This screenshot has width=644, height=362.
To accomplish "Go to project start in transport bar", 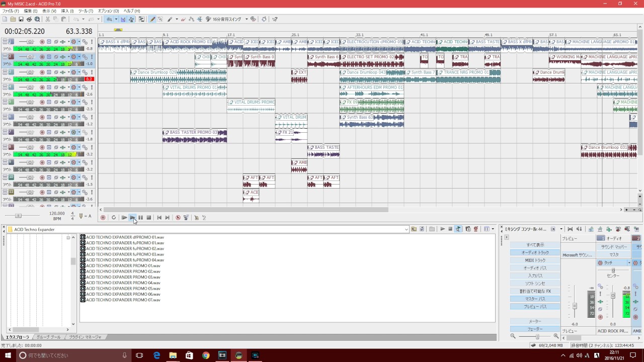I will pyautogui.click(x=159, y=218).
